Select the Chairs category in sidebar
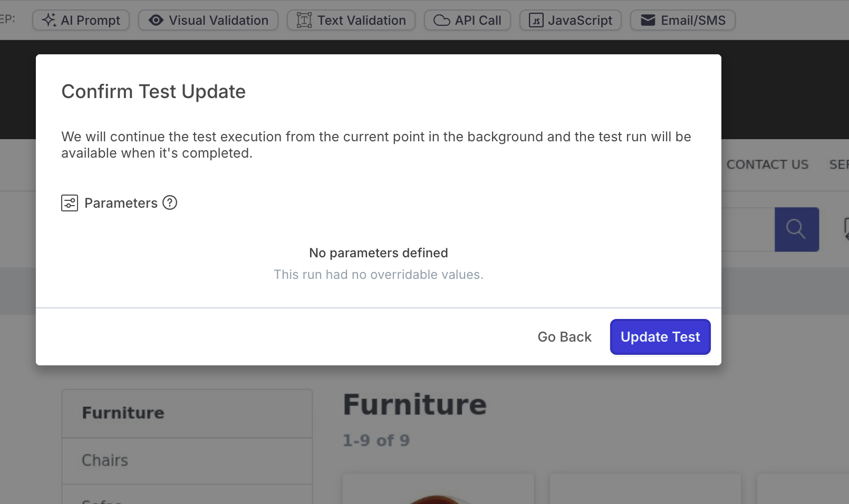 [x=105, y=460]
